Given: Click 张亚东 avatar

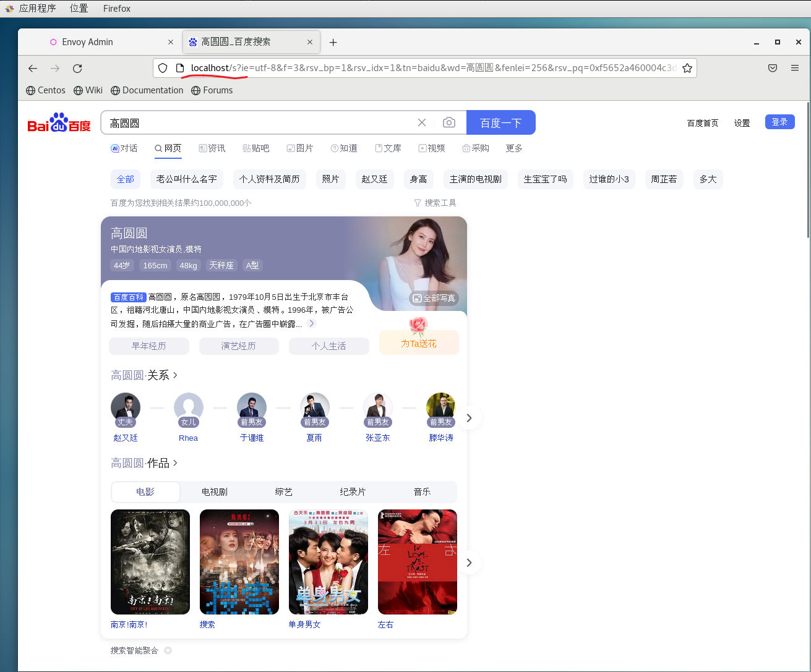Looking at the screenshot, I should (x=378, y=408).
